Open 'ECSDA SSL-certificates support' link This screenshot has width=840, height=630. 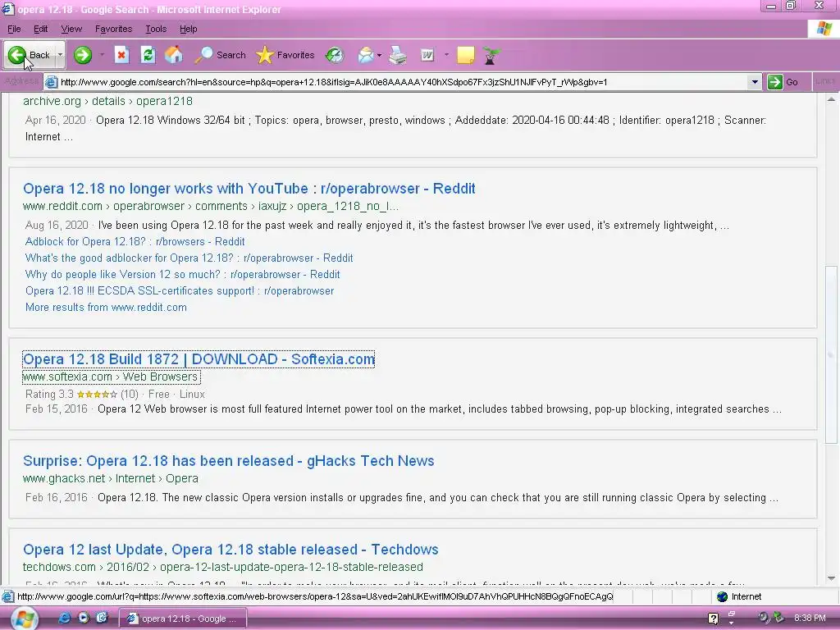(180, 291)
